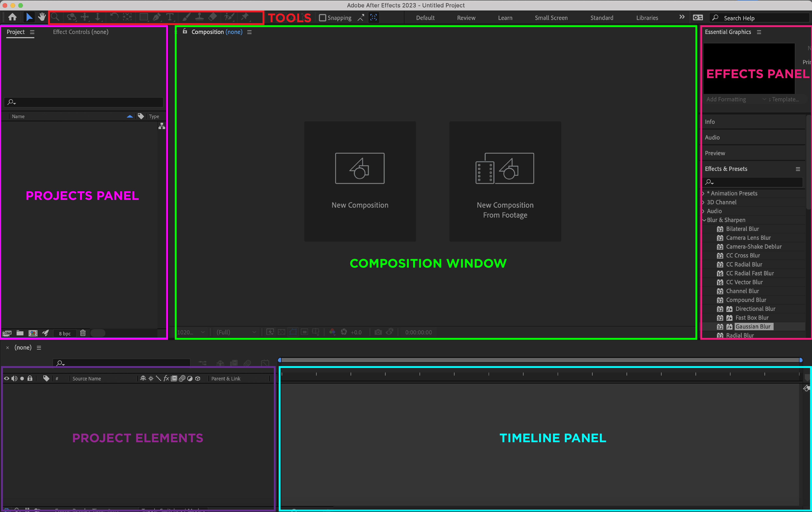
Task: Click new folder icon in Project panel
Action: [20, 333]
